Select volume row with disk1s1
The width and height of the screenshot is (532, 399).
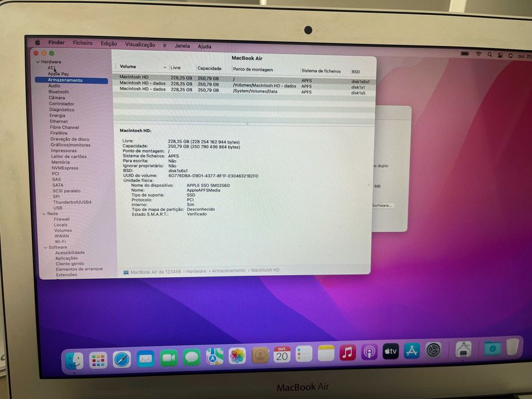coord(244,85)
